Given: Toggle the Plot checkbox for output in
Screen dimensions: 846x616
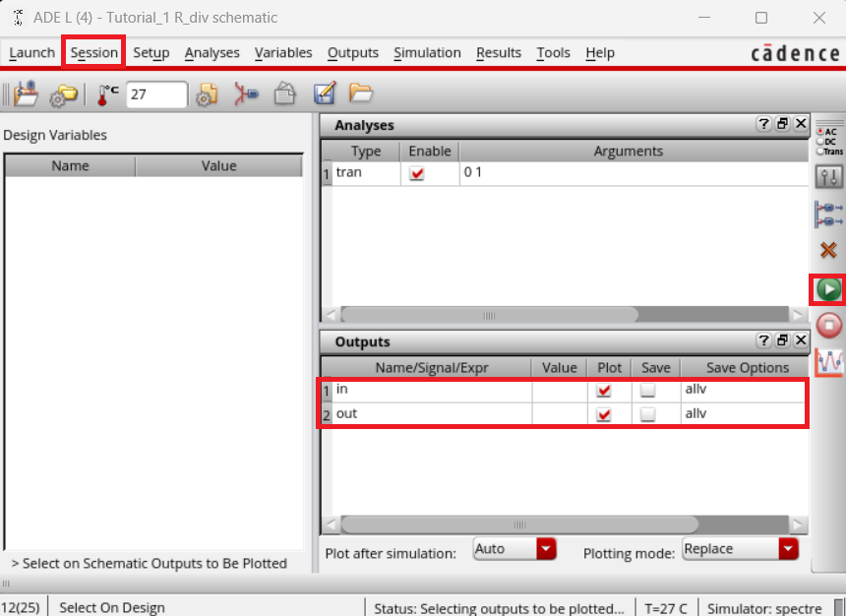Looking at the screenshot, I should pyautogui.click(x=604, y=390).
